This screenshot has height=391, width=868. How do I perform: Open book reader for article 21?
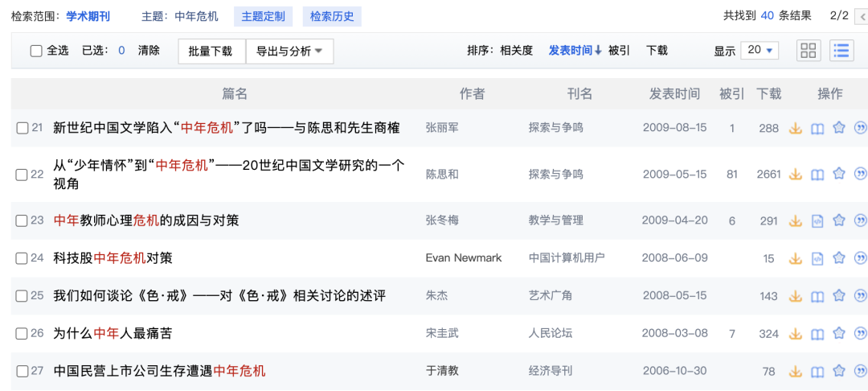click(x=817, y=129)
